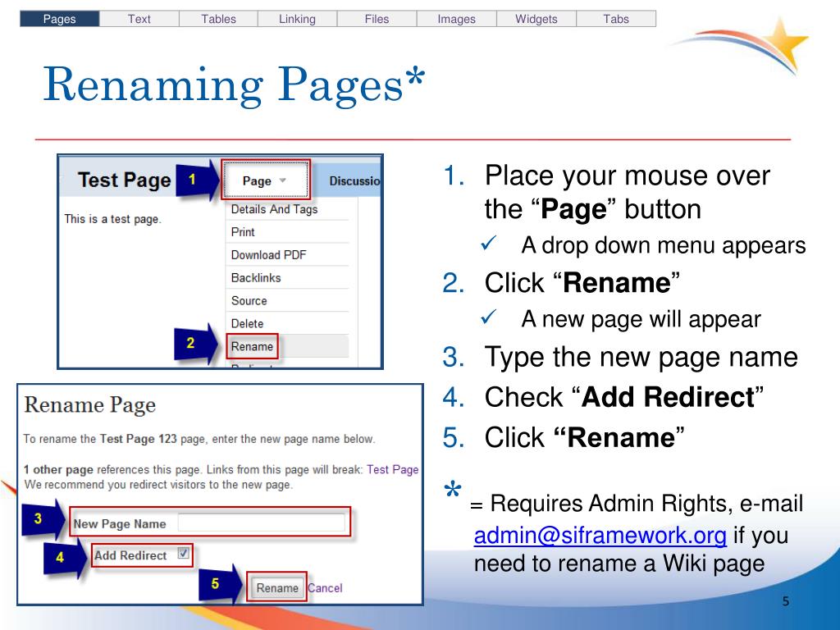This screenshot has width=840, height=630.
Task: Open the Test Page link in warning
Action: click(x=393, y=470)
